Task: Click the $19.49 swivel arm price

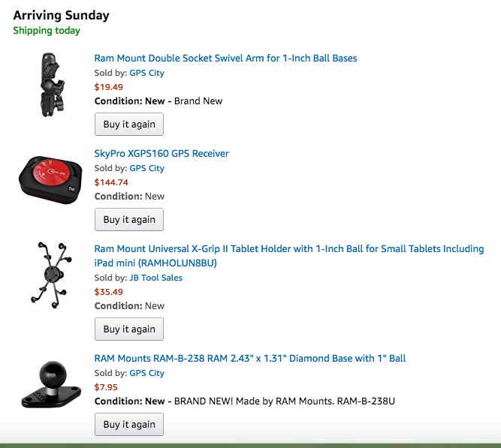Action: tap(109, 87)
